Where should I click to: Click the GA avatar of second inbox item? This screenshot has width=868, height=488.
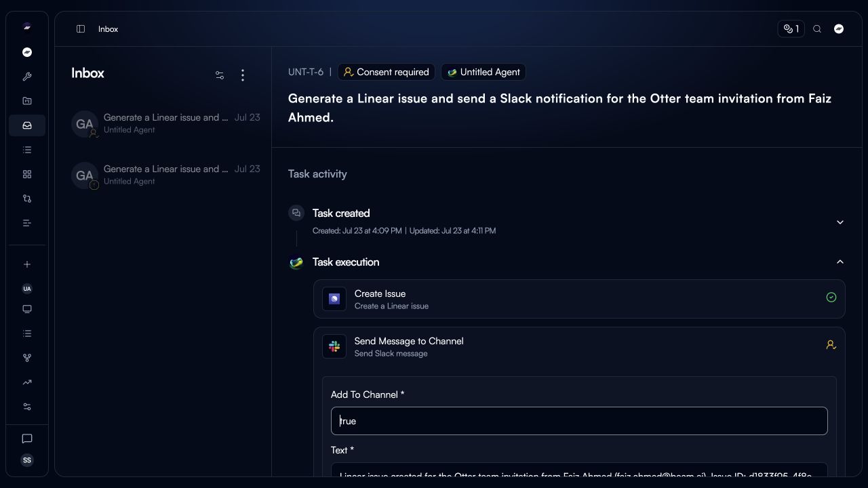click(85, 176)
